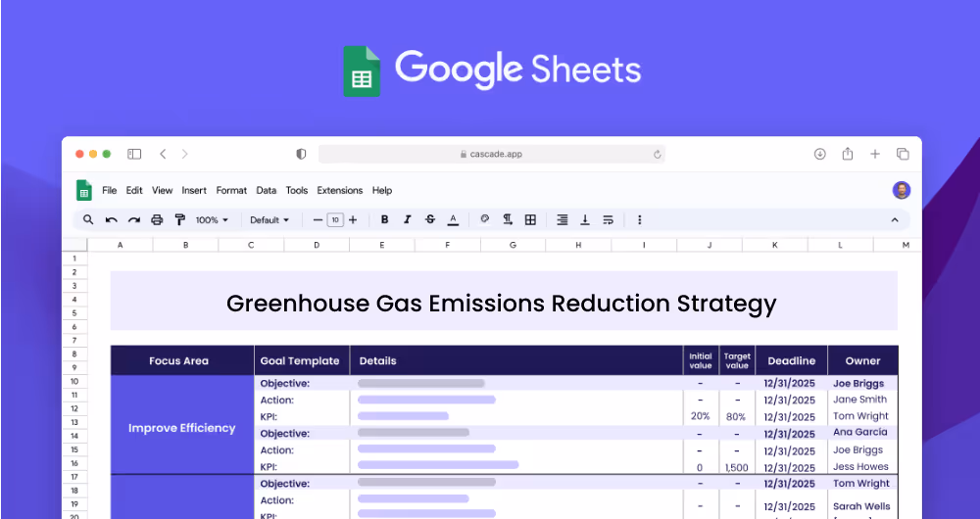Open the Edit menu
The image size is (980, 519).
tap(134, 191)
